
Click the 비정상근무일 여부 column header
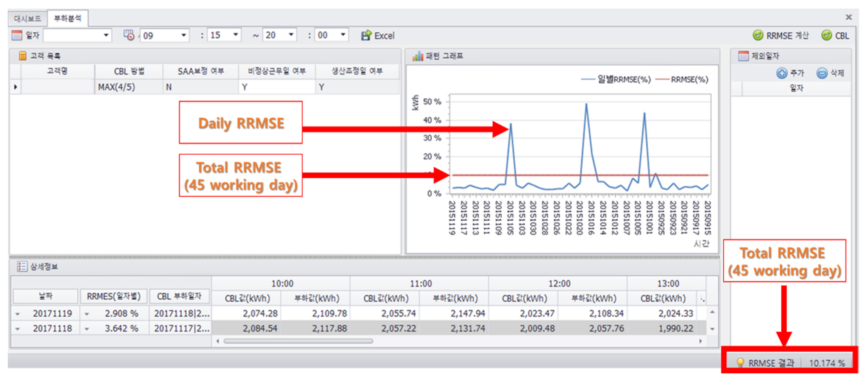click(277, 71)
